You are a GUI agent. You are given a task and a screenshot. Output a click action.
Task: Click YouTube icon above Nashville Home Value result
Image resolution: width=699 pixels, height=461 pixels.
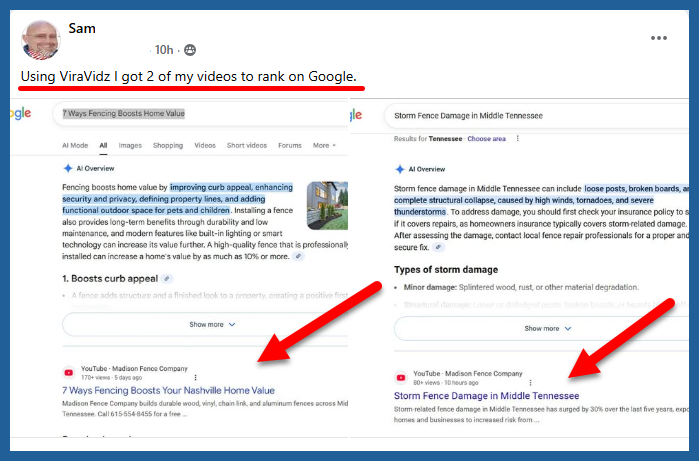pyautogui.click(x=69, y=373)
